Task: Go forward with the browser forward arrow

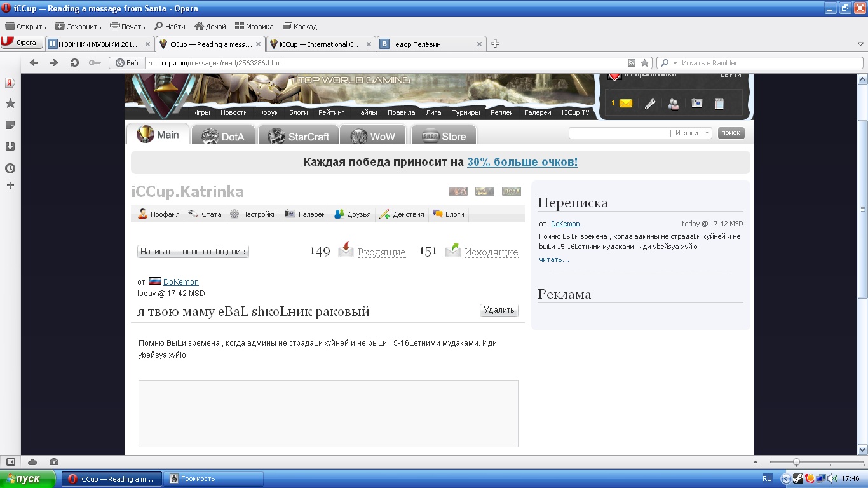Action: [54, 62]
